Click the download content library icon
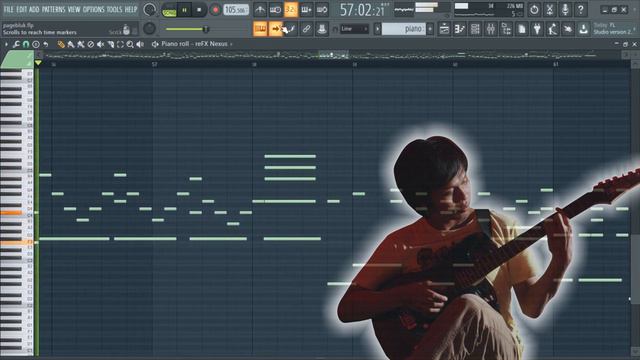 (584, 29)
